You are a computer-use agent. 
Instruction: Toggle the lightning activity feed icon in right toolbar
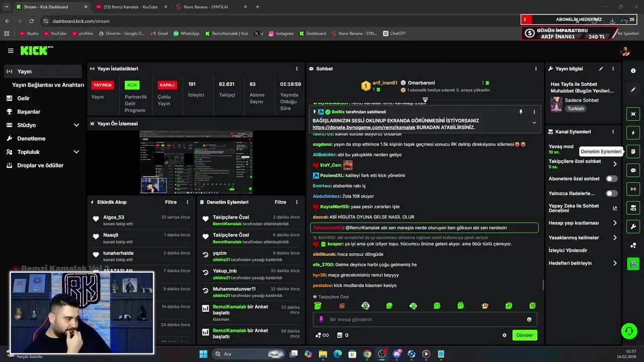tap(633, 133)
